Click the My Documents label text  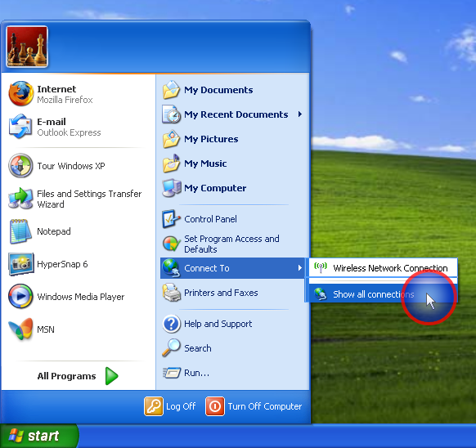(x=218, y=90)
